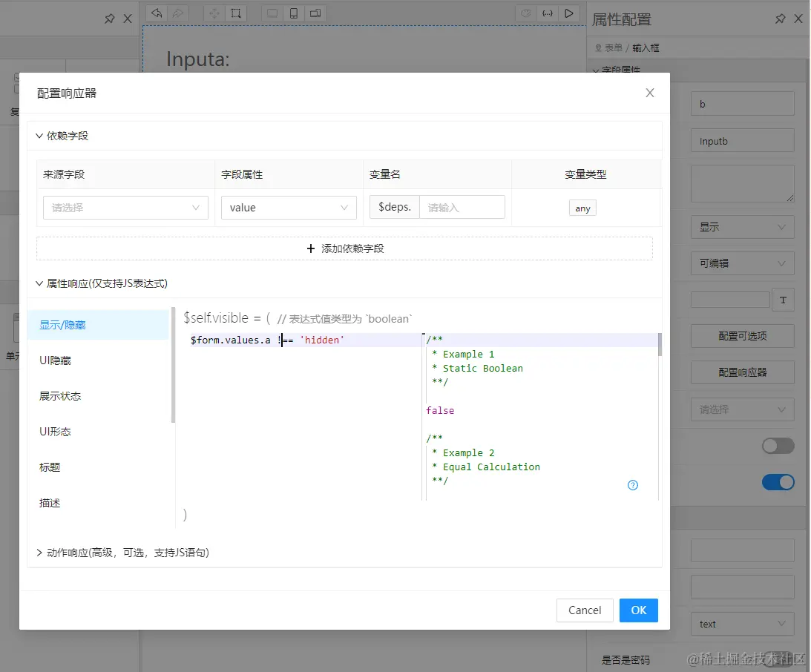811x672 pixels.
Task: Select the desktop preview icon
Action: [x=272, y=13]
